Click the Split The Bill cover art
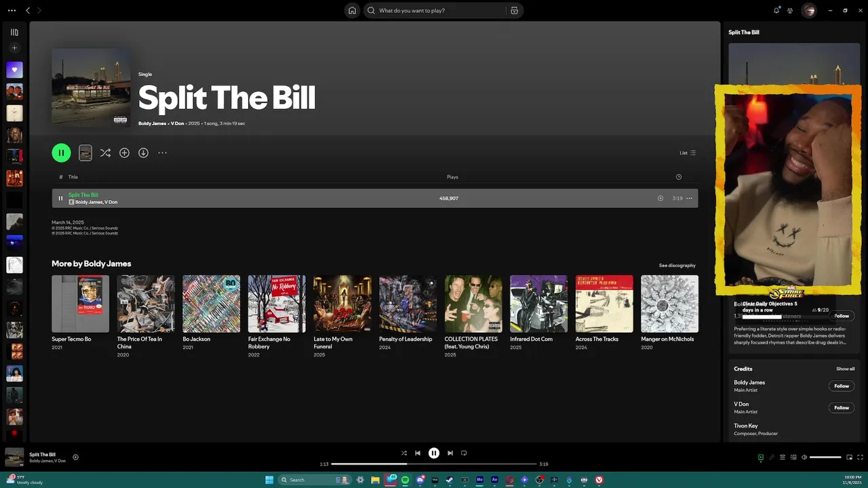 91,87
